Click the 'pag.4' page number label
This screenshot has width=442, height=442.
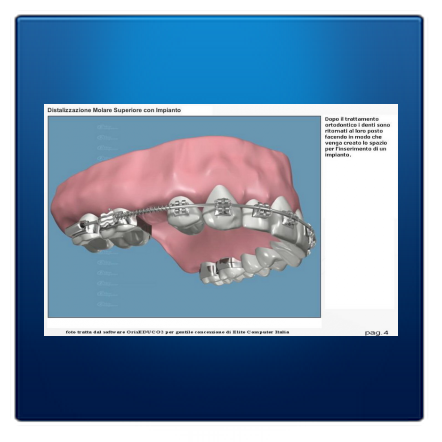click(x=376, y=332)
